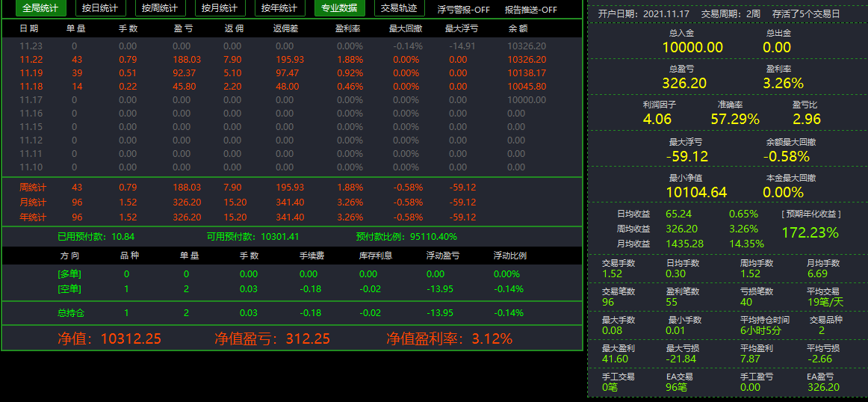Click profit value 188.03 in 11.22 row
868x402 pixels.
pos(187,60)
